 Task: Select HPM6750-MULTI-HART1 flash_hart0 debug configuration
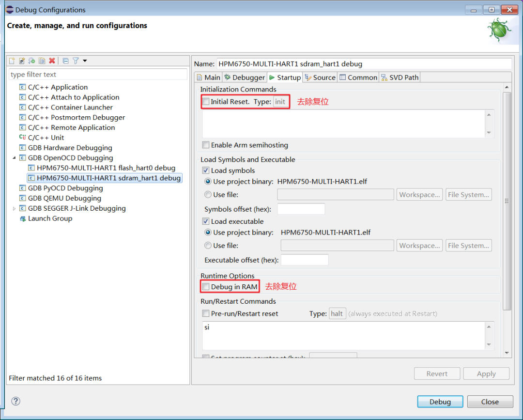tap(106, 168)
